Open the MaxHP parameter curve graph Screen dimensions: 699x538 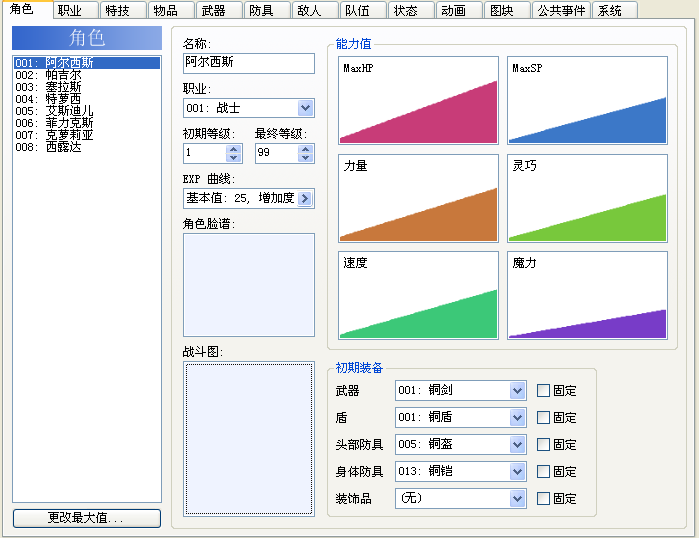click(418, 100)
